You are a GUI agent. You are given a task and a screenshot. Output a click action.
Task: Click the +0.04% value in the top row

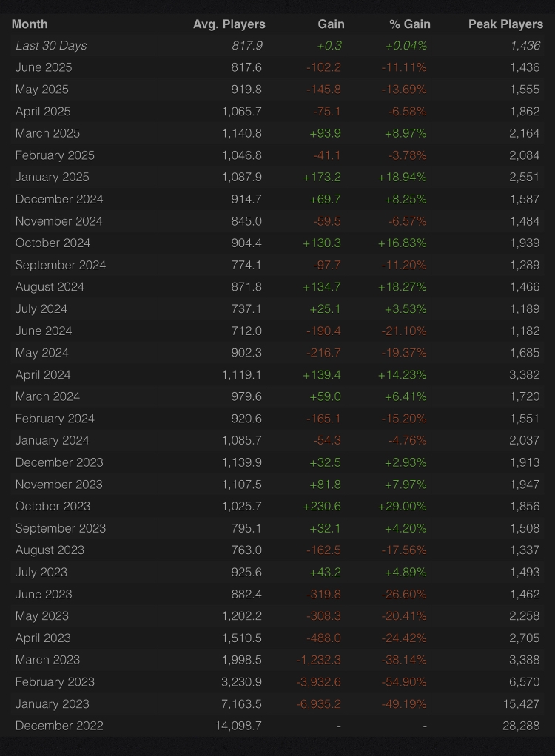tap(406, 45)
